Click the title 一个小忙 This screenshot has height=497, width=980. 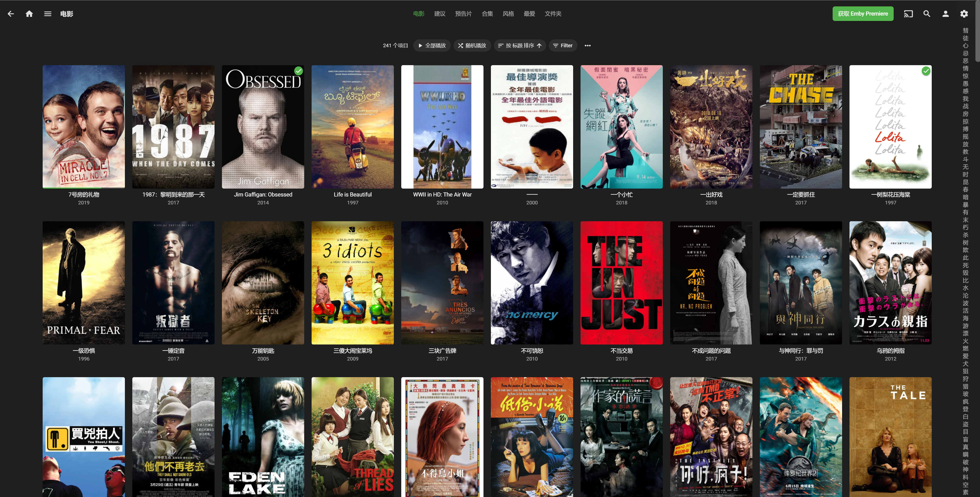point(622,194)
